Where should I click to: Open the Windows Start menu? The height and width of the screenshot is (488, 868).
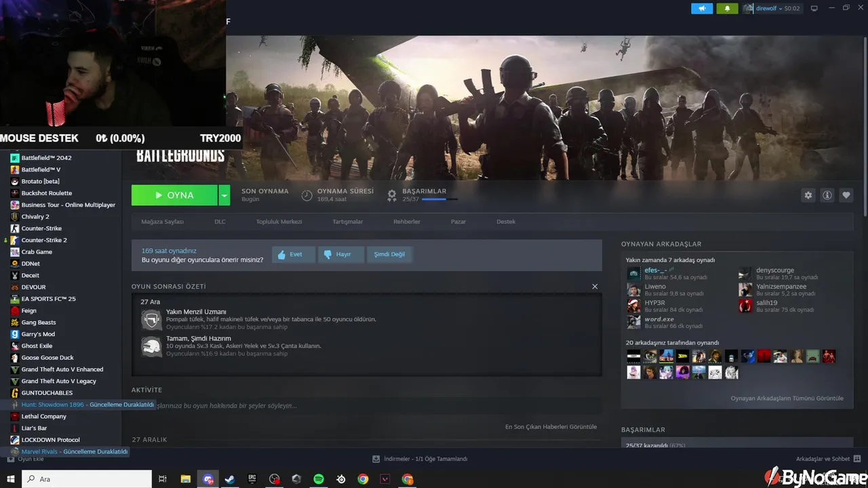pos(10,479)
